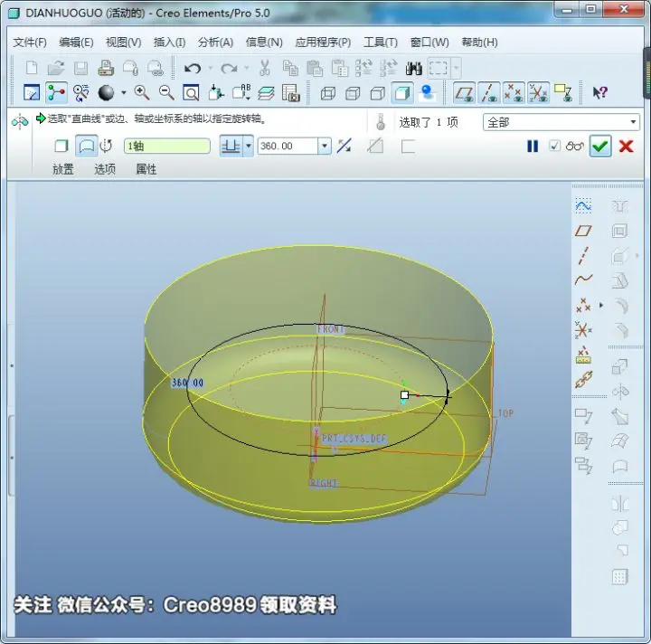Cancel the revolve with the red X
This screenshot has height=644, width=651.
(x=626, y=147)
